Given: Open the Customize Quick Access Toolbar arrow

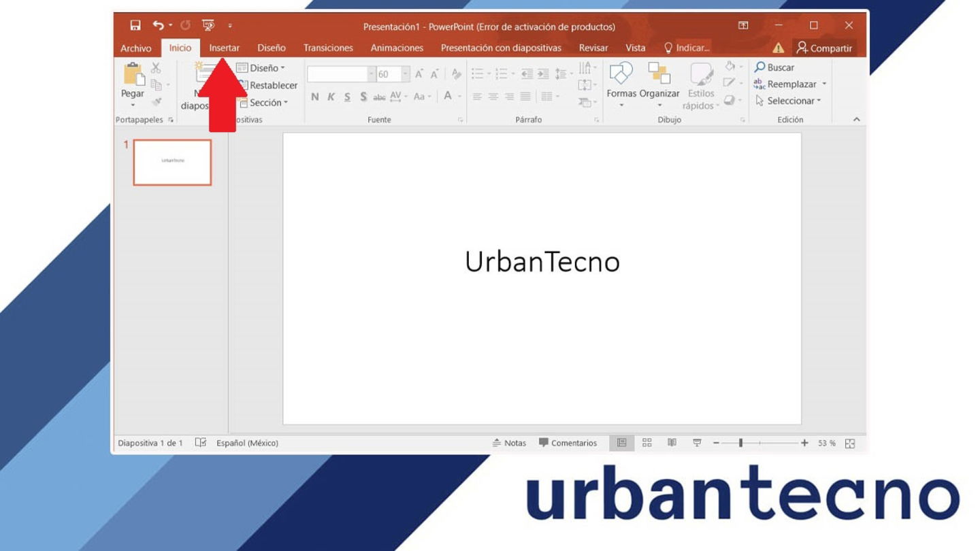Looking at the screenshot, I should click(x=230, y=27).
